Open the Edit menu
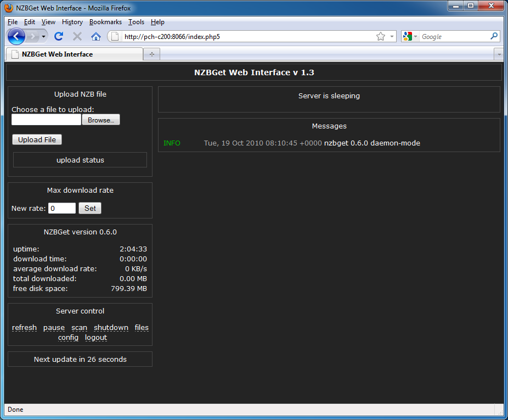 (x=30, y=22)
